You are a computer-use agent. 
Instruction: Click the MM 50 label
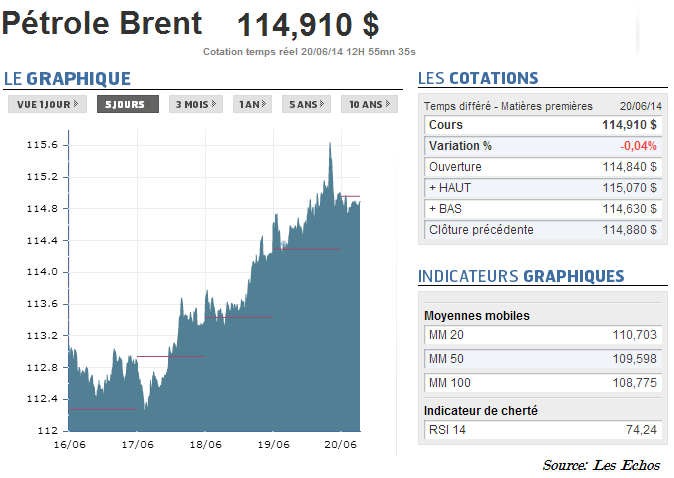[x=446, y=359]
